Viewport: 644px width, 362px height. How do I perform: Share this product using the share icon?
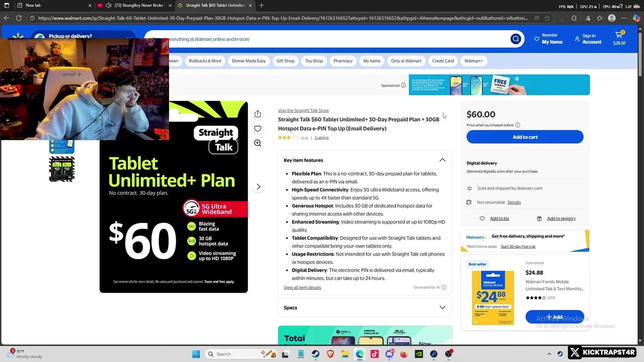258,114
